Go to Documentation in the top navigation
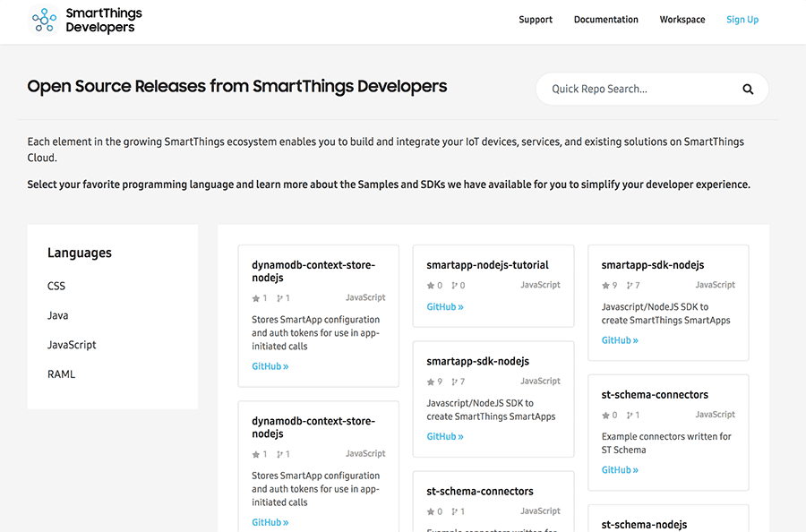 605,20
